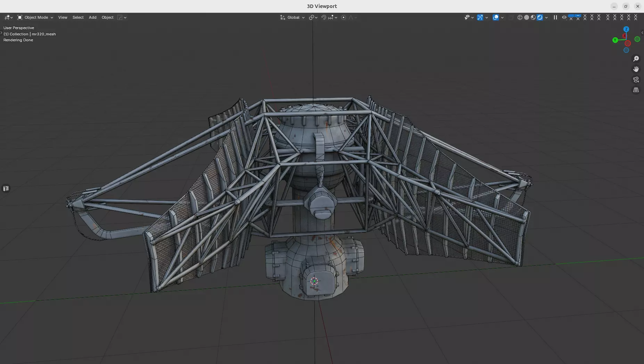Image resolution: width=644 pixels, height=364 pixels.
Task: Toggle the camera view icon
Action: pos(636,80)
